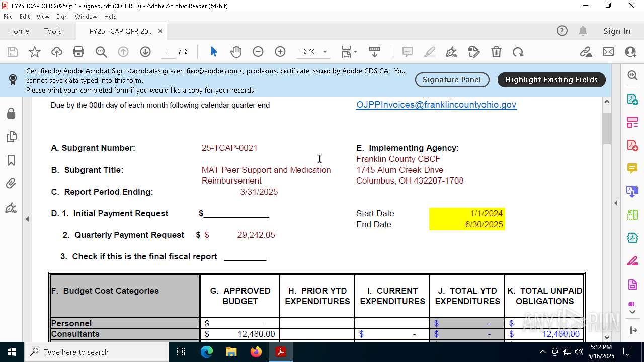
Task: Open the share with others icon
Action: point(630,52)
